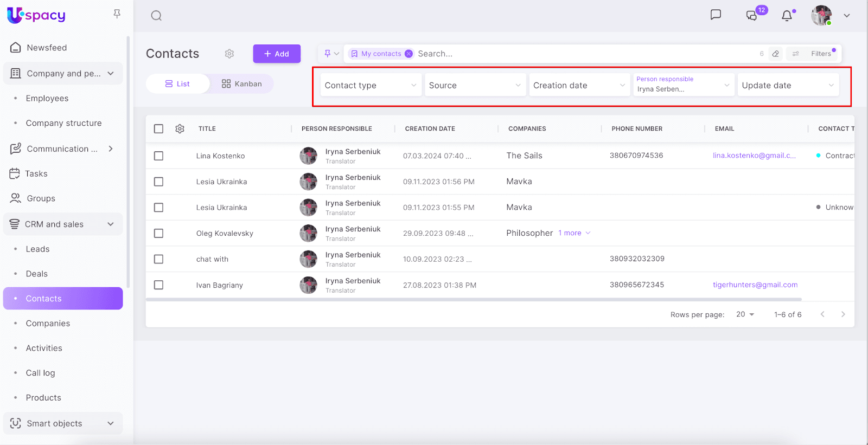This screenshot has width=868, height=445.
Task: Open Companies in the sidebar
Action: coord(48,324)
